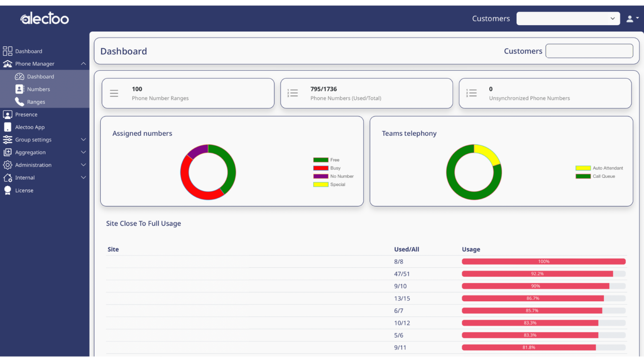Expand the Group settings menu
The width and height of the screenshot is (644, 362).
(83, 140)
